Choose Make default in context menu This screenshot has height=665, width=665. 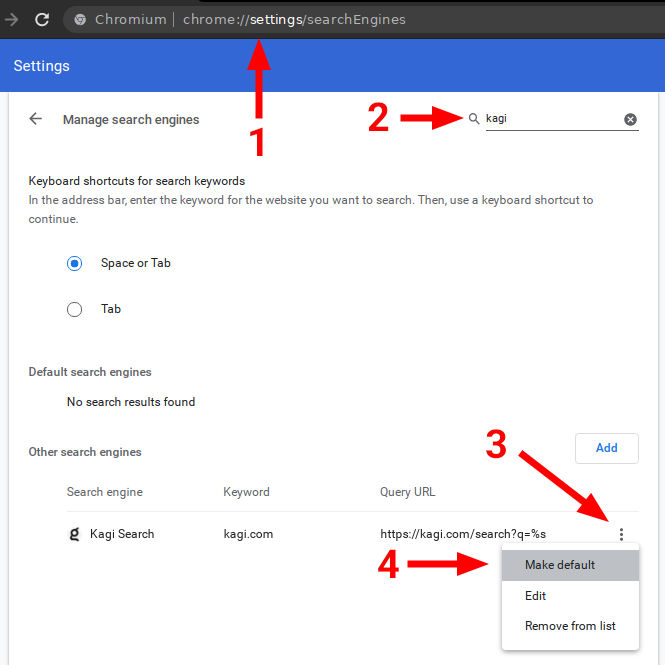(x=570, y=565)
